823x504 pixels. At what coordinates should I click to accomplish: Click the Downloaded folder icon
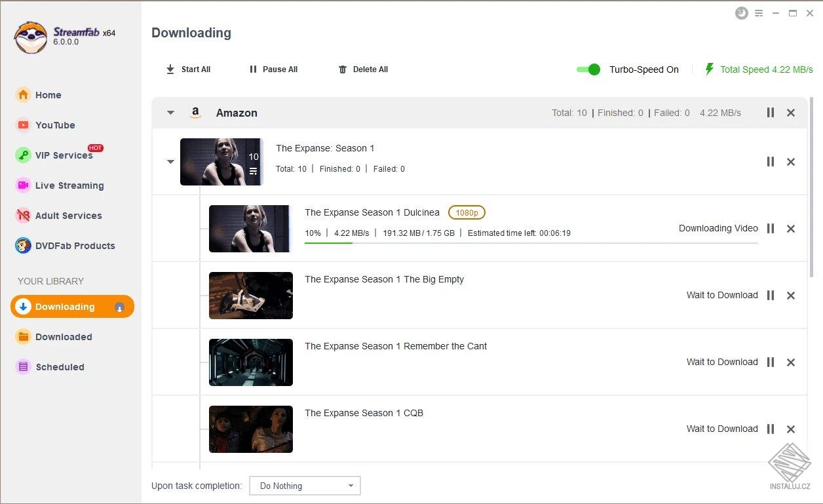23,337
